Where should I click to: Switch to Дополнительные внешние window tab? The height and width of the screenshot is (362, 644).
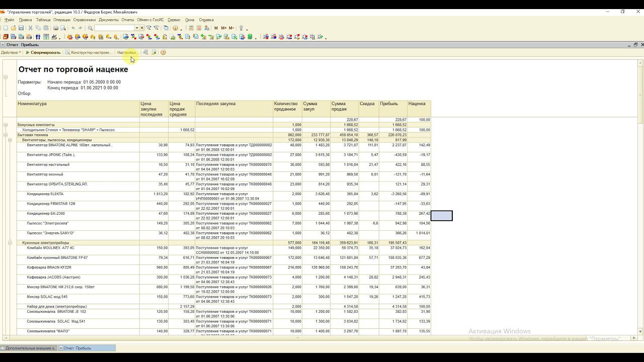pos(29,348)
